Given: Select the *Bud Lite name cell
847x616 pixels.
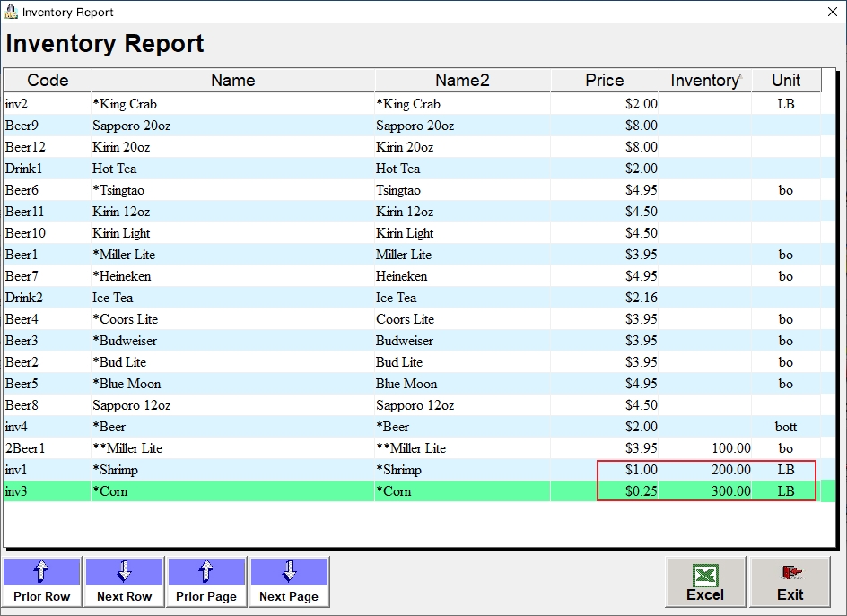Looking at the screenshot, I should coord(232,362).
